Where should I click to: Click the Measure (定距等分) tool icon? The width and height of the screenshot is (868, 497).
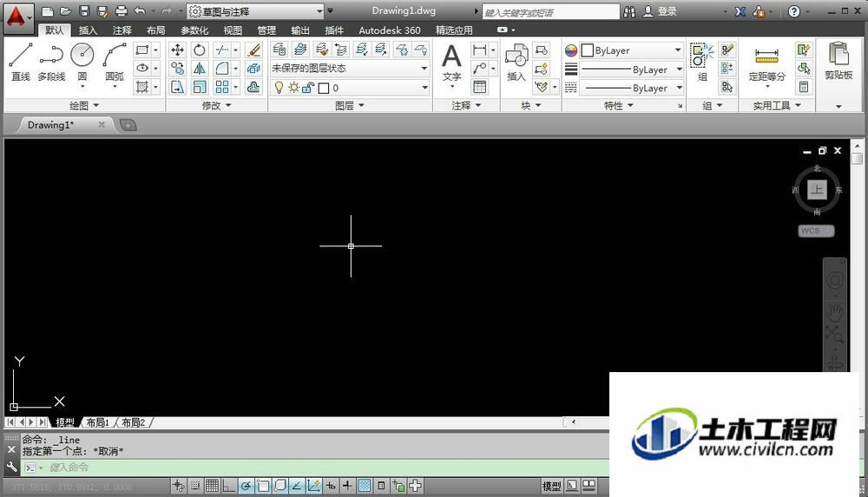pos(766,63)
